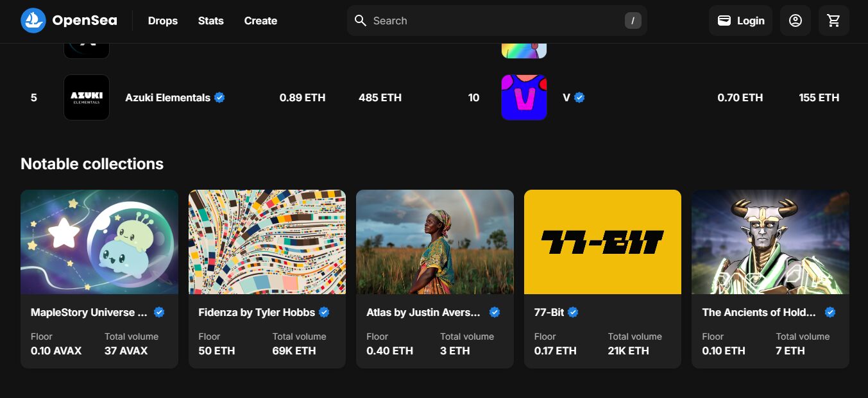Click Atlas floor 0.40 ETH
Screen dimensions: 868x398
point(389,351)
